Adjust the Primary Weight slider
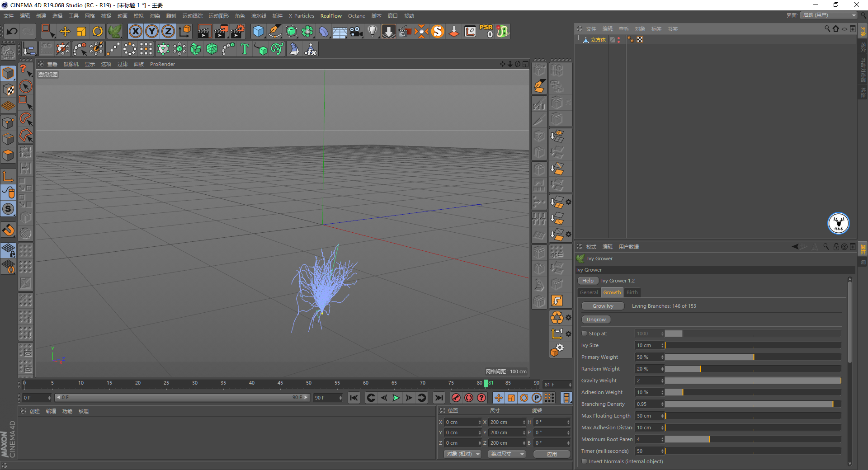 (753, 357)
